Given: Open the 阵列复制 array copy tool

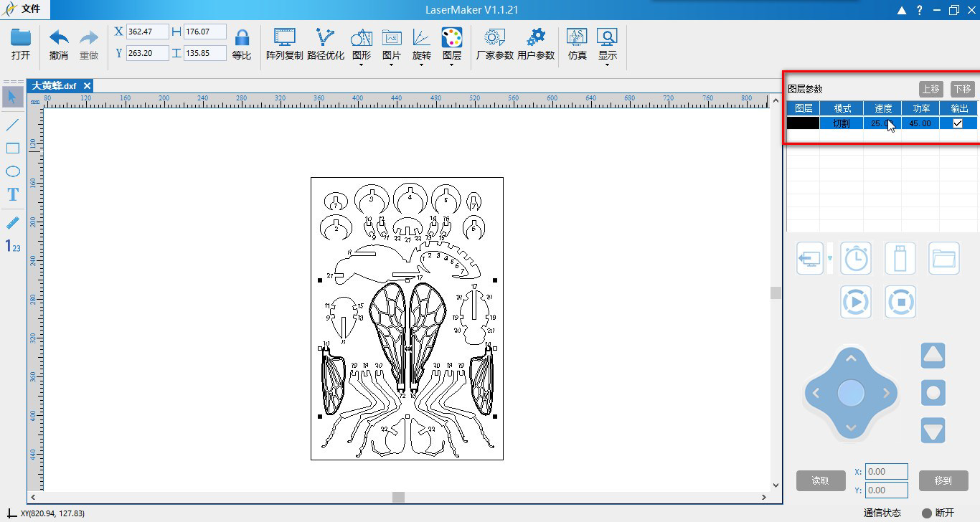Looking at the screenshot, I should tap(285, 44).
